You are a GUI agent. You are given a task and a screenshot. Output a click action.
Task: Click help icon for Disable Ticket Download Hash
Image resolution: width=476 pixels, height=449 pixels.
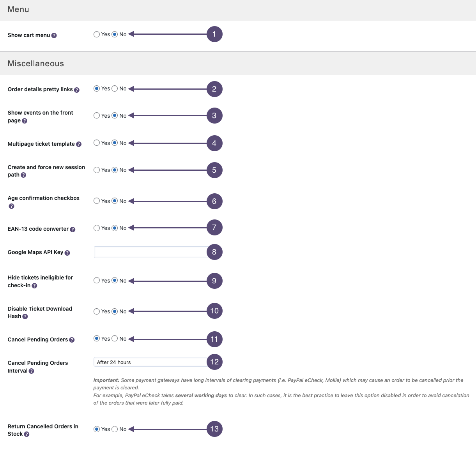point(25,316)
